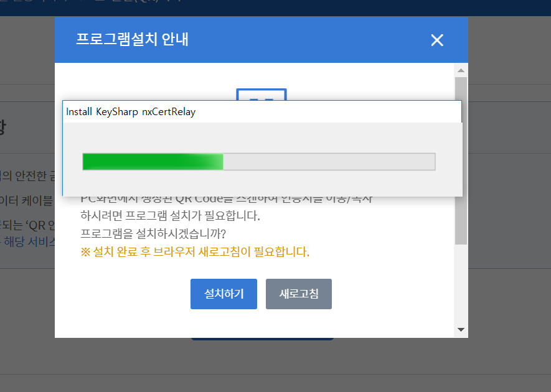Click the dialog scrollbar up arrow
The width and height of the screenshot is (551, 392).
[461, 70]
